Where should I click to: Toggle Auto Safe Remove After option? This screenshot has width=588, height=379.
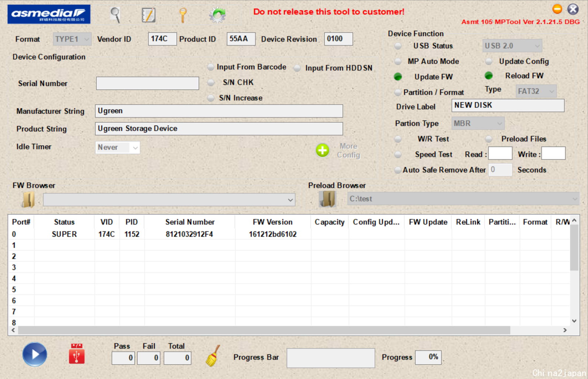(398, 170)
